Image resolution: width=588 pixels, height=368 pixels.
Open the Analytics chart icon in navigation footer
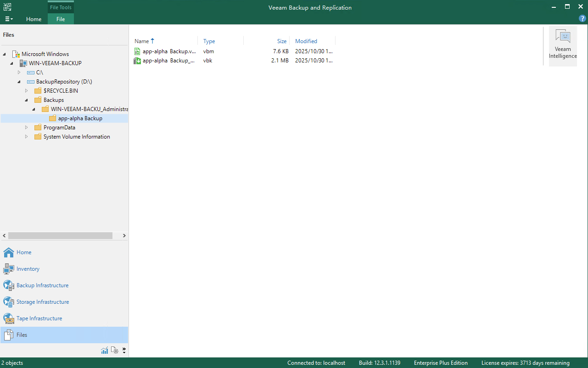(x=105, y=351)
